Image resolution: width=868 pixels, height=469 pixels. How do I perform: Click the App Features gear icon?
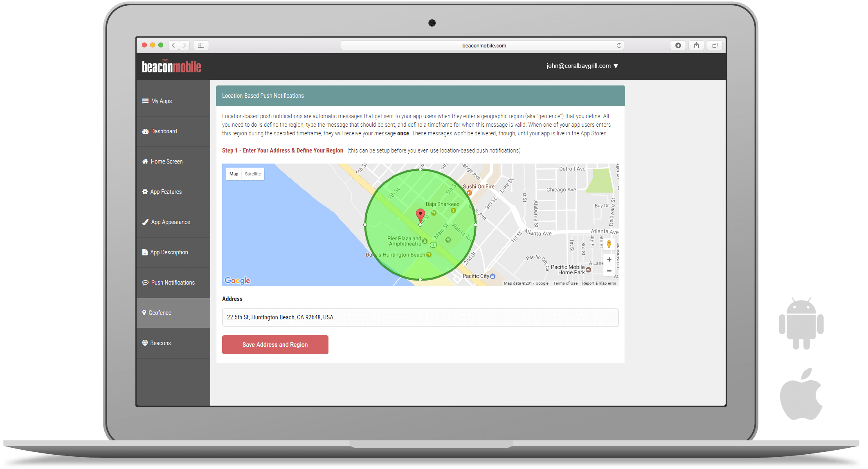point(145,191)
